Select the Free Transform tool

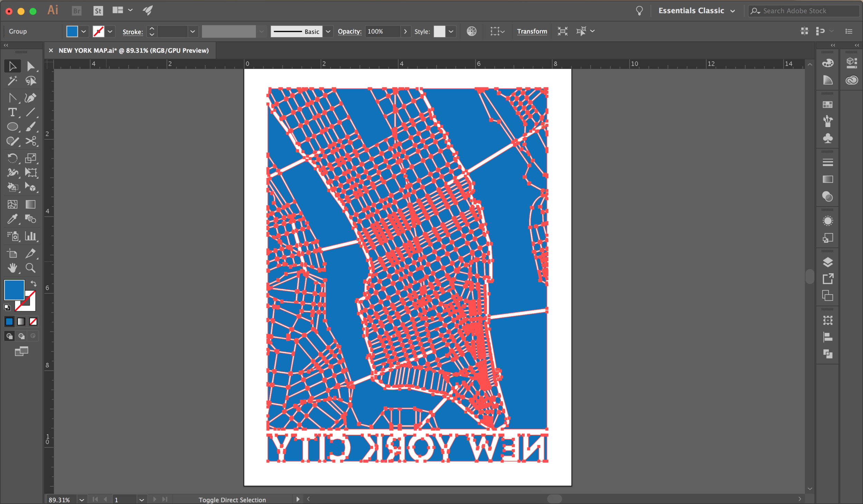[x=30, y=173]
